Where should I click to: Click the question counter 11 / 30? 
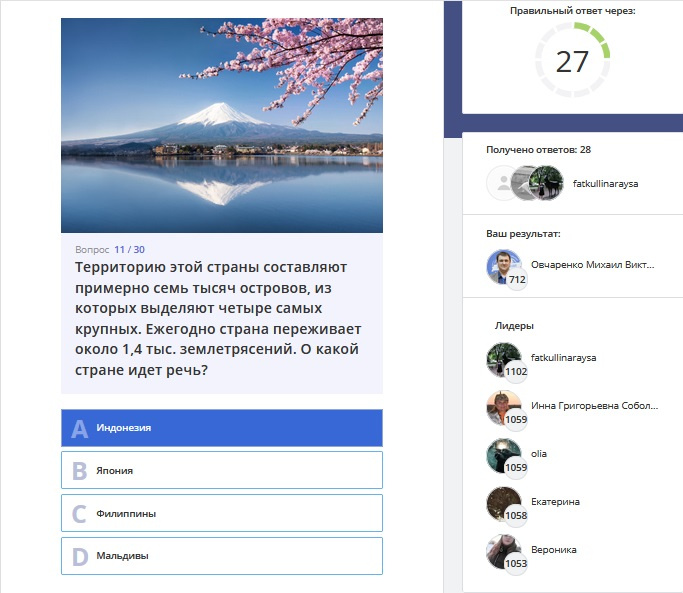coord(129,250)
